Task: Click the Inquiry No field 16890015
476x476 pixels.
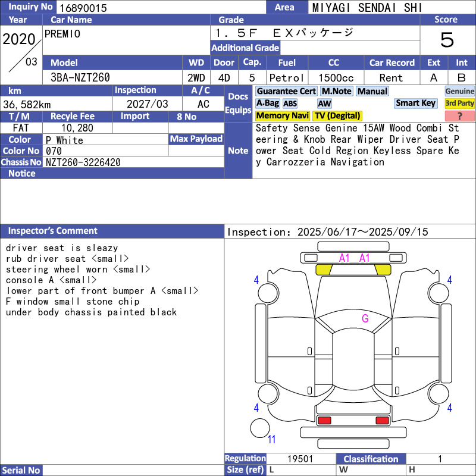Action: click(x=161, y=8)
